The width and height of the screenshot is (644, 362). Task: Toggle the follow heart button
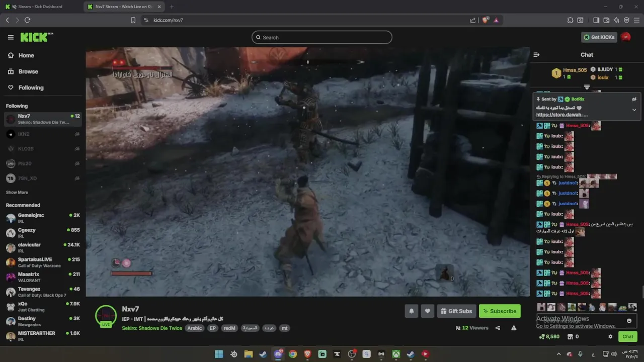tap(428, 311)
